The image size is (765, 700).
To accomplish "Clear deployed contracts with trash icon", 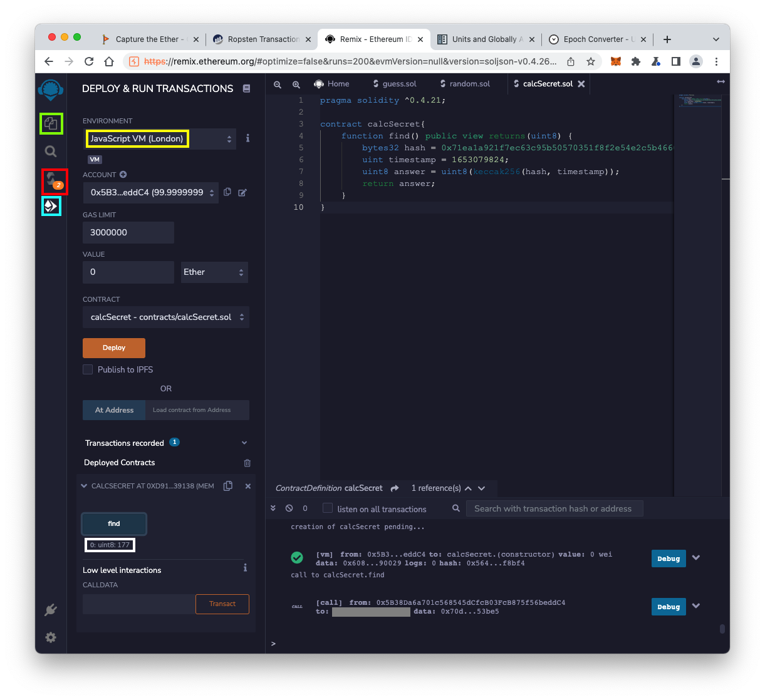I will (247, 463).
